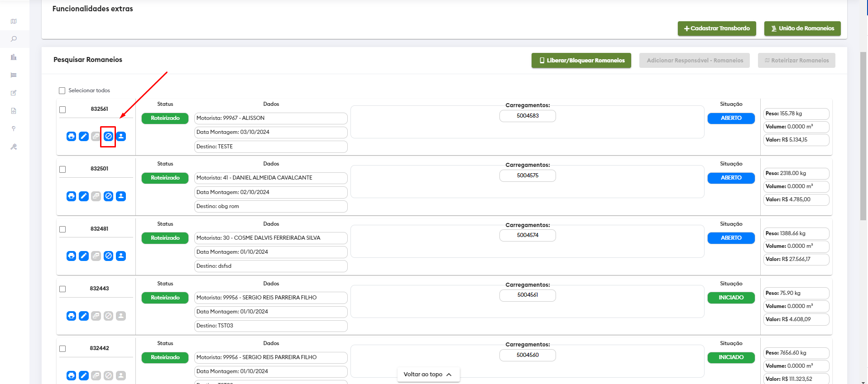868x384 pixels.
Task: Edit romaneio 832481 with the pencil icon
Action: 84,256
